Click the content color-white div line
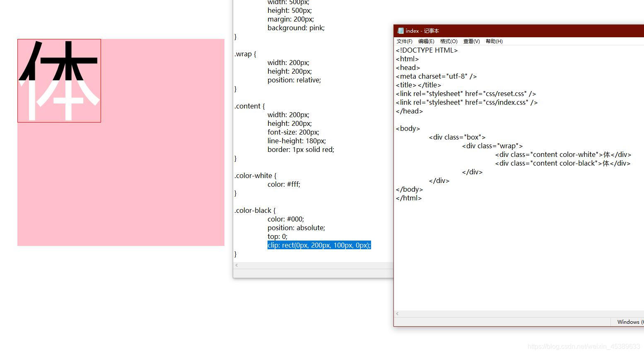This screenshot has width=644, height=354. pyautogui.click(x=563, y=154)
